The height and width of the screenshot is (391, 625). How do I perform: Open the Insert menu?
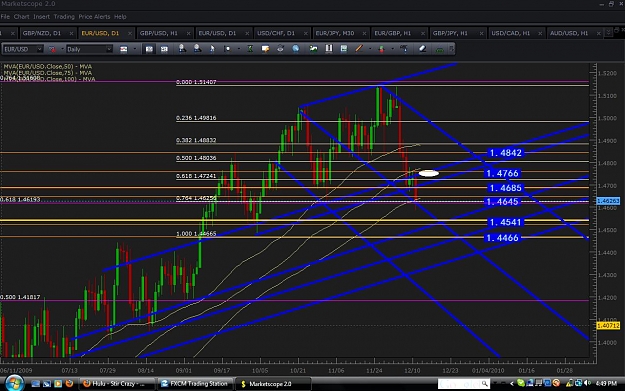coord(41,17)
